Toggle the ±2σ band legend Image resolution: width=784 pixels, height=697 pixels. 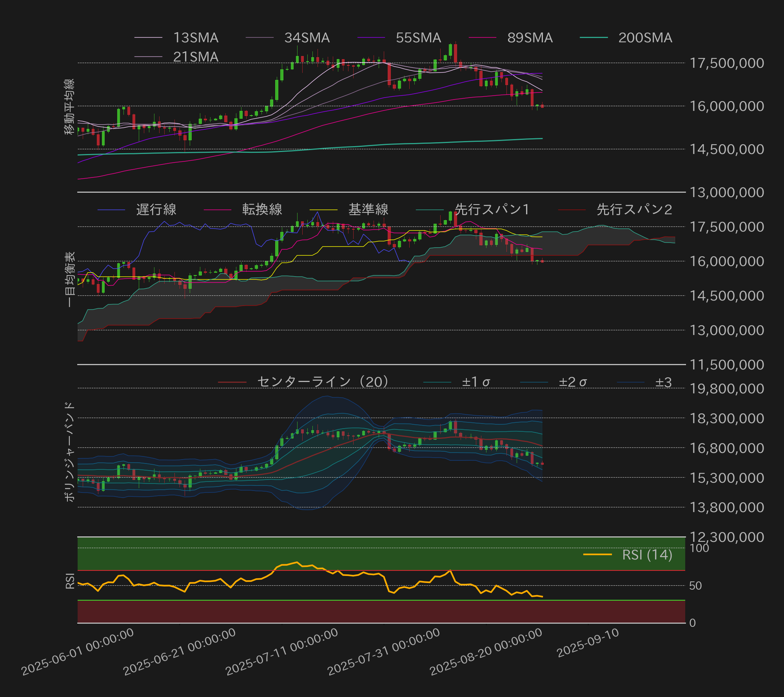point(572,382)
